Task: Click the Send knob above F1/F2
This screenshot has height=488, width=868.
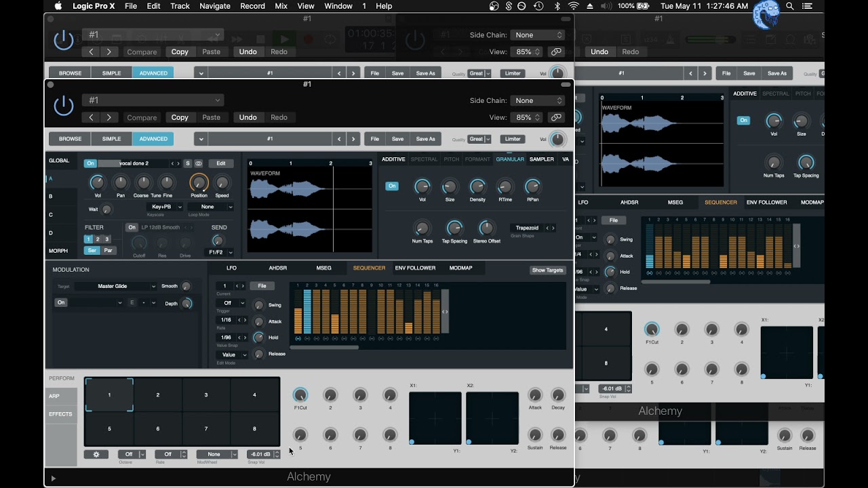Action: point(218,241)
